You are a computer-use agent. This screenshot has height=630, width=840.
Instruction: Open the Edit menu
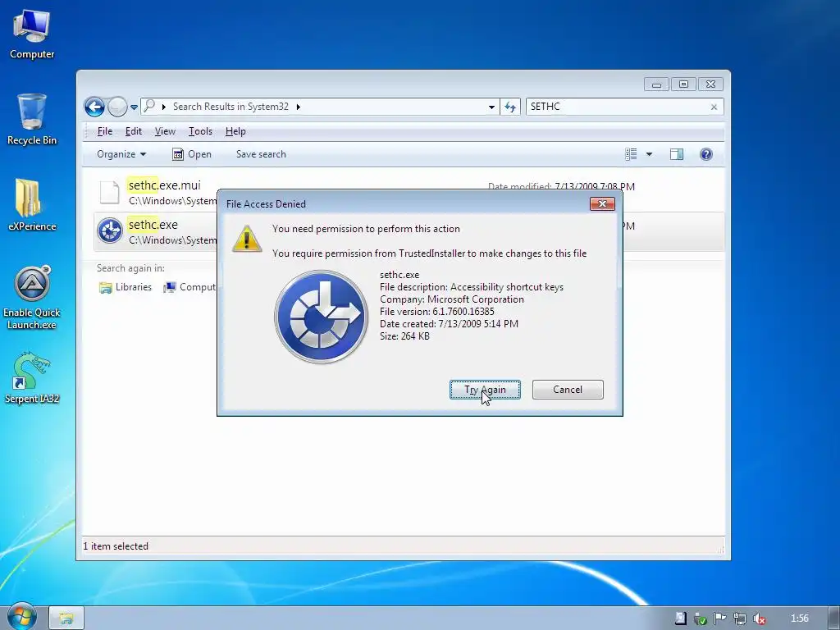[x=134, y=131]
